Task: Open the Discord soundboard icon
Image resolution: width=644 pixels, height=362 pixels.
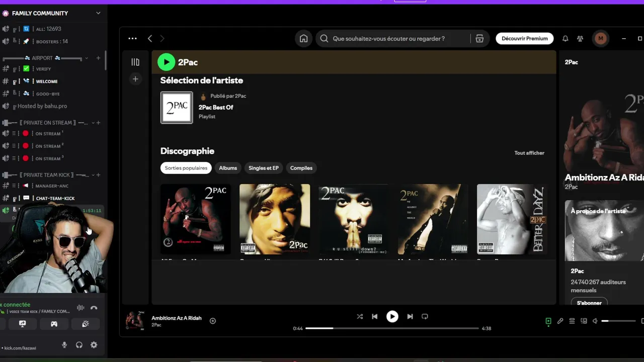Action: (x=86, y=324)
